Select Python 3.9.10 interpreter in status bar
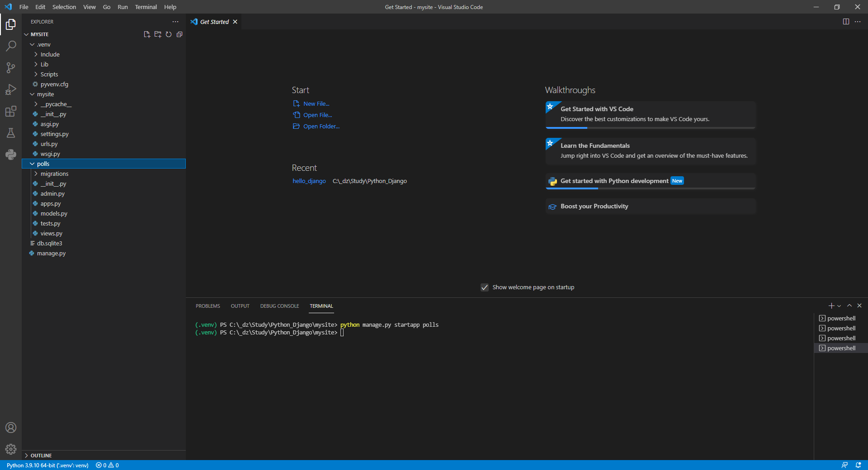Viewport: 868px width, 470px height. coord(47,465)
